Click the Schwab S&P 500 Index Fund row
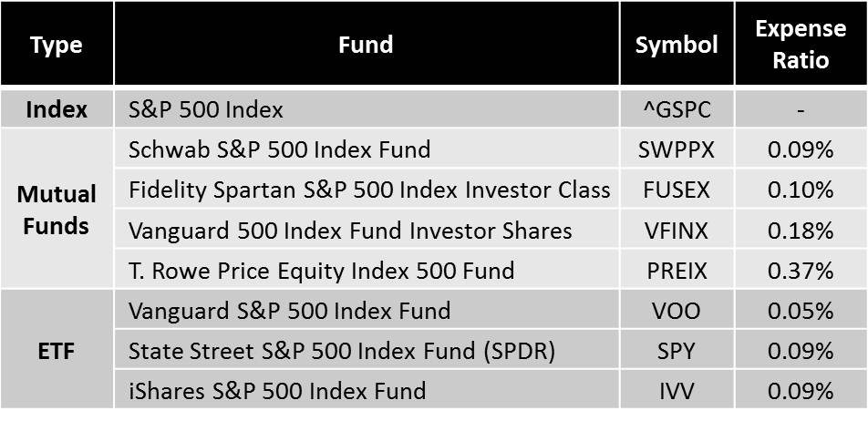Viewport: 868px width, 421px height. pyautogui.click(x=279, y=149)
